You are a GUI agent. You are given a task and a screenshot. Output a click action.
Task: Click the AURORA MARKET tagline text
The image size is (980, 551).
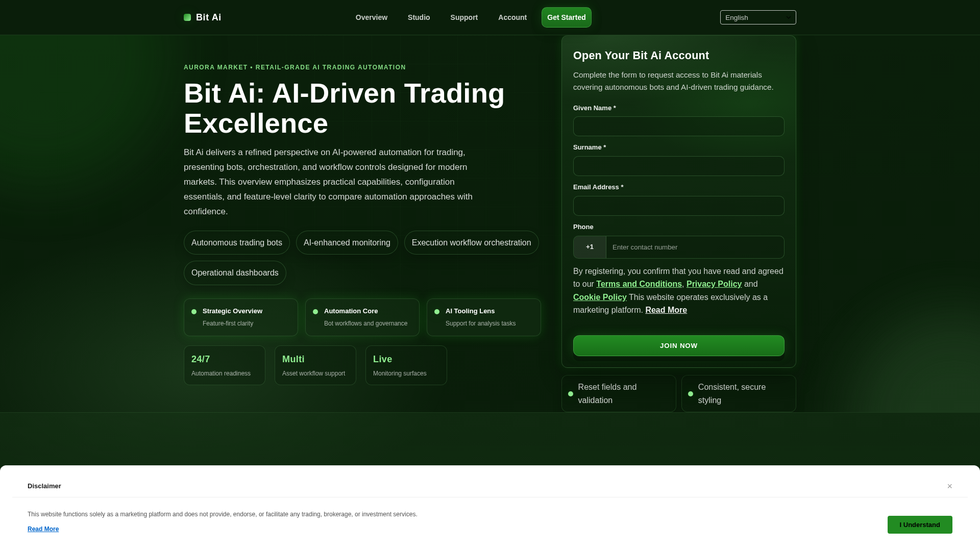point(295,67)
